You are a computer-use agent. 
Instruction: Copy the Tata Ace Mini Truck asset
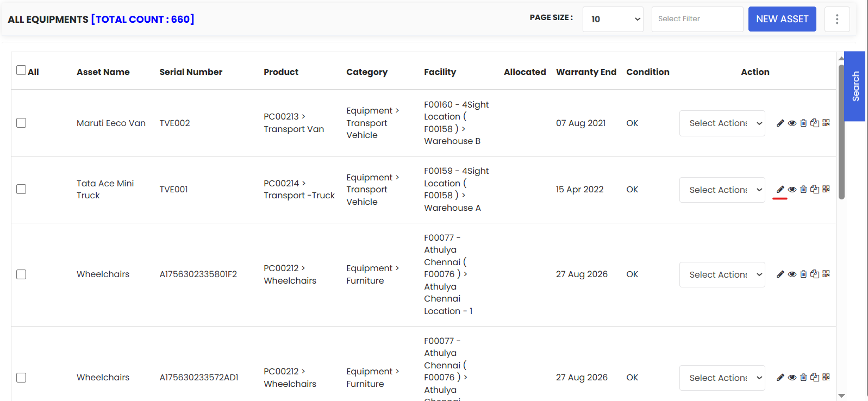[x=815, y=190]
